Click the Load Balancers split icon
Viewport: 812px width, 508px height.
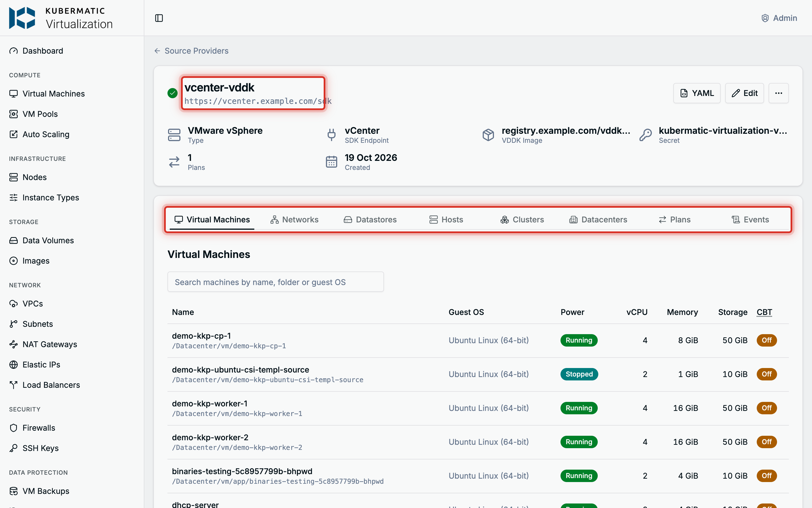pos(14,385)
